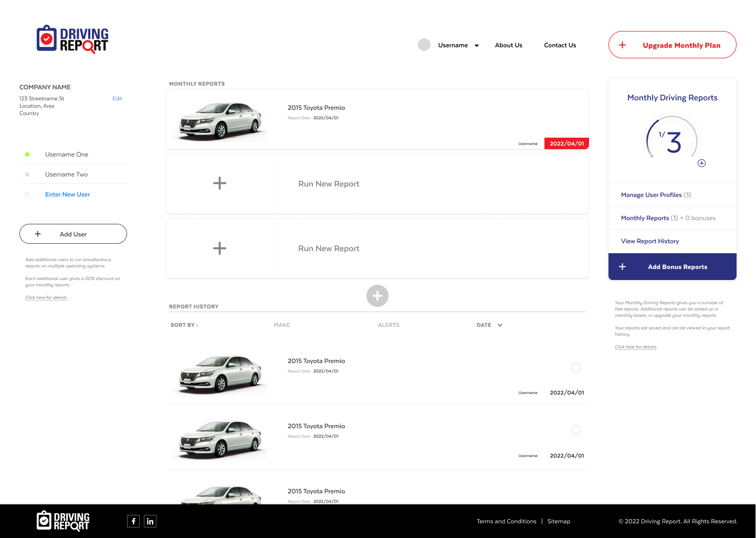This screenshot has height=538, width=756.
Task: Click the Driving Report logo in header
Action: pos(72,39)
